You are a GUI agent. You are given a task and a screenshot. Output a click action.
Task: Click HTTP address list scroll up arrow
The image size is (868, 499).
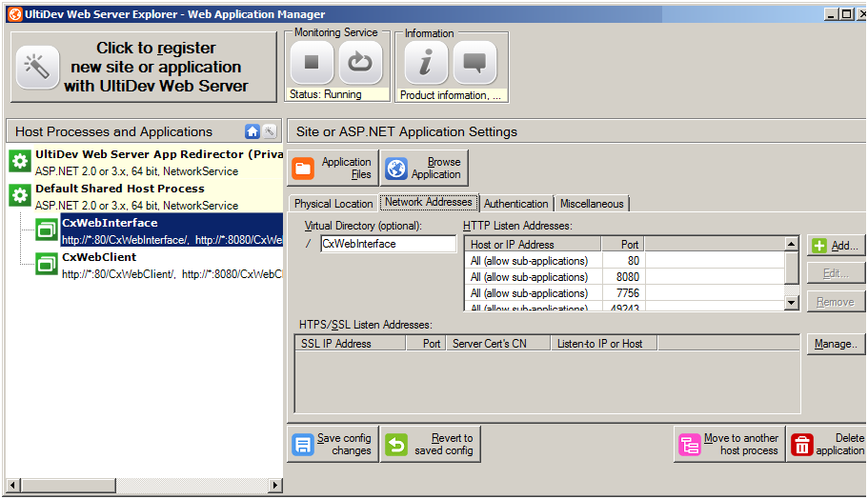tap(792, 244)
